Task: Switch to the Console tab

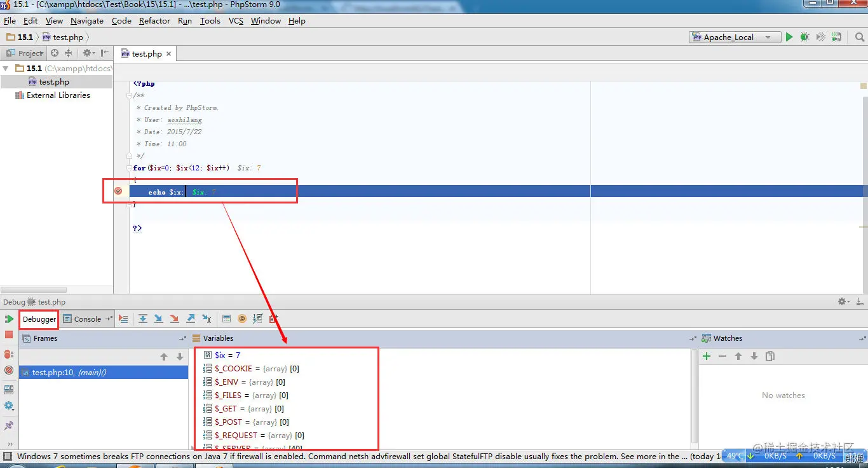Action: click(88, 319)
